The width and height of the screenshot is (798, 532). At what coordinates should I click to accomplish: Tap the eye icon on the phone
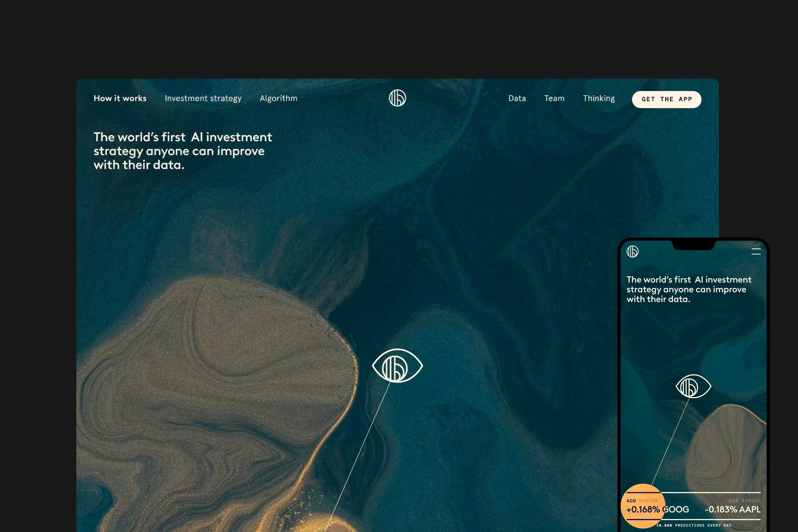pos(693,386)
